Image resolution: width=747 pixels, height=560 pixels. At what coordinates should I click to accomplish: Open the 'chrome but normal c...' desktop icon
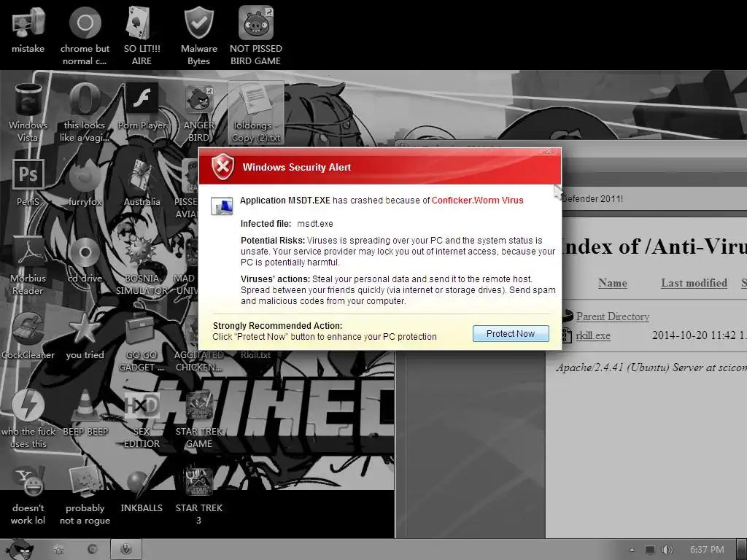[85, 24]
